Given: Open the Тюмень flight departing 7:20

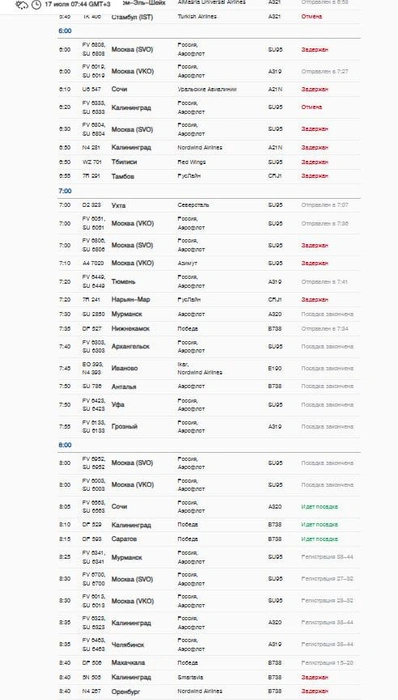Looking at the screenshot, I should click(x=209, y=282).
